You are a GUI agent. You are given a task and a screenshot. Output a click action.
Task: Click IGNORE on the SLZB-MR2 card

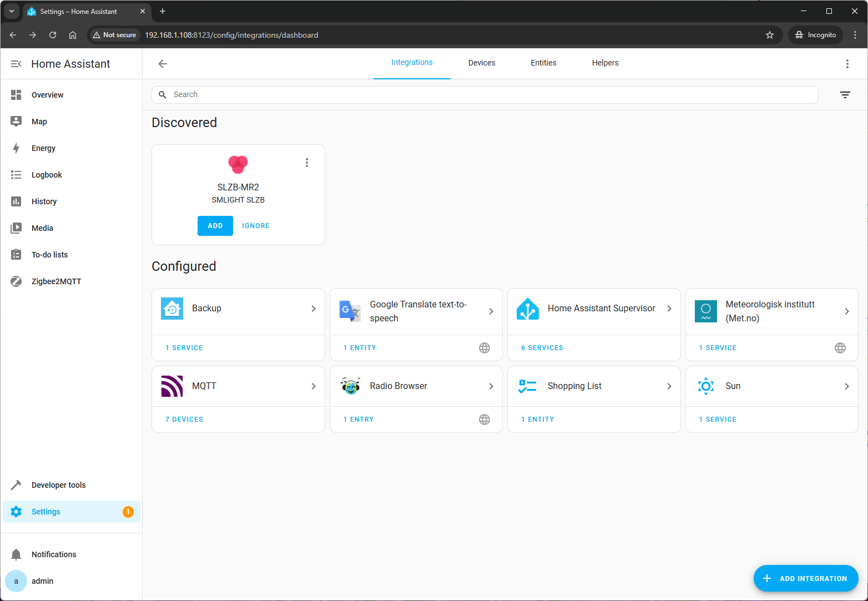click(256, 226)
